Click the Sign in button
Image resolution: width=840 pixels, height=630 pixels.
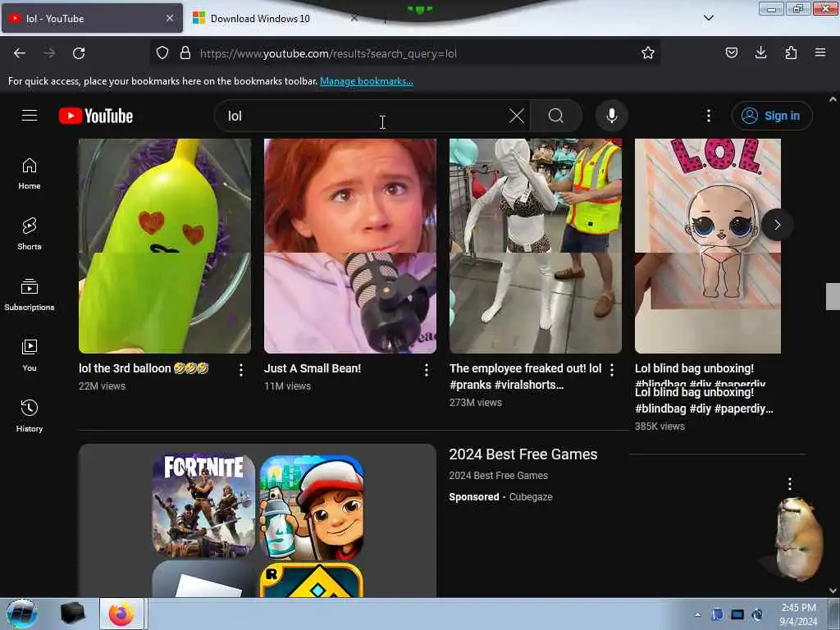pos(772,116)
